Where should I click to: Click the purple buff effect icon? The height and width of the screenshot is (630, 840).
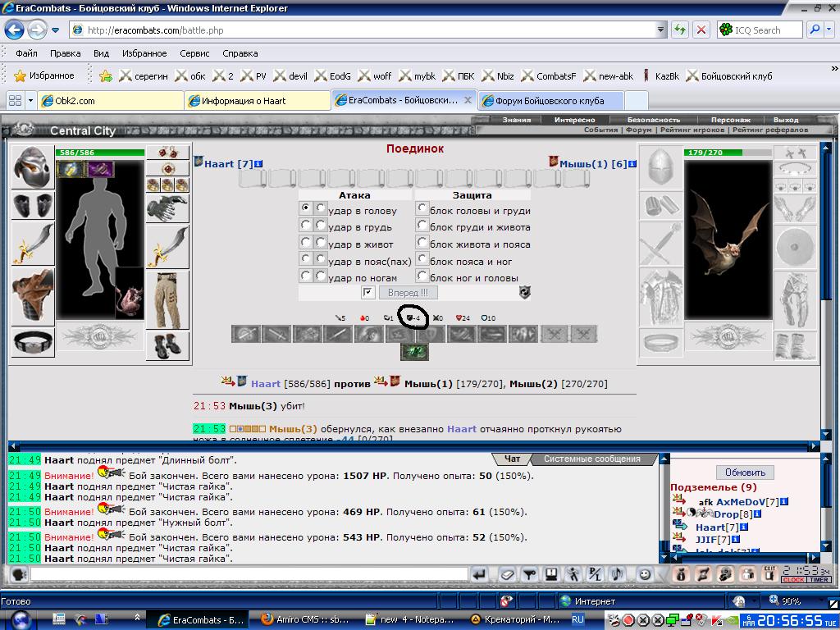pyautogui.click(x=100, y=170)
